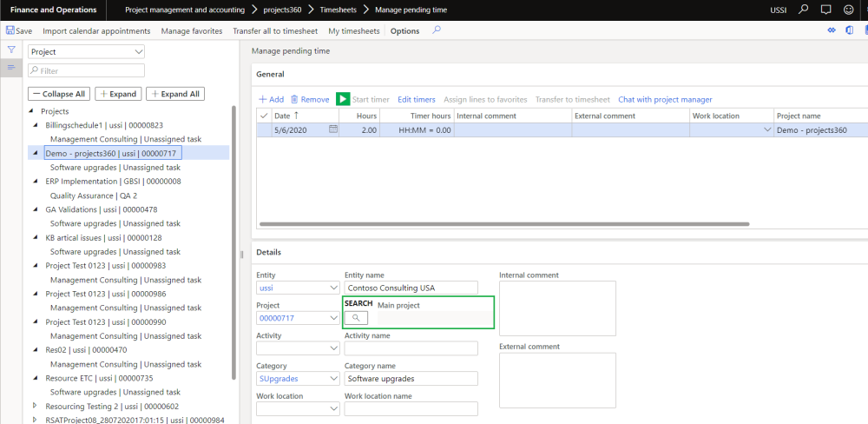The width and height of the screenshot is (868, 424).
Task: Open the Project grouping dropdown
Action: point(87,52)
